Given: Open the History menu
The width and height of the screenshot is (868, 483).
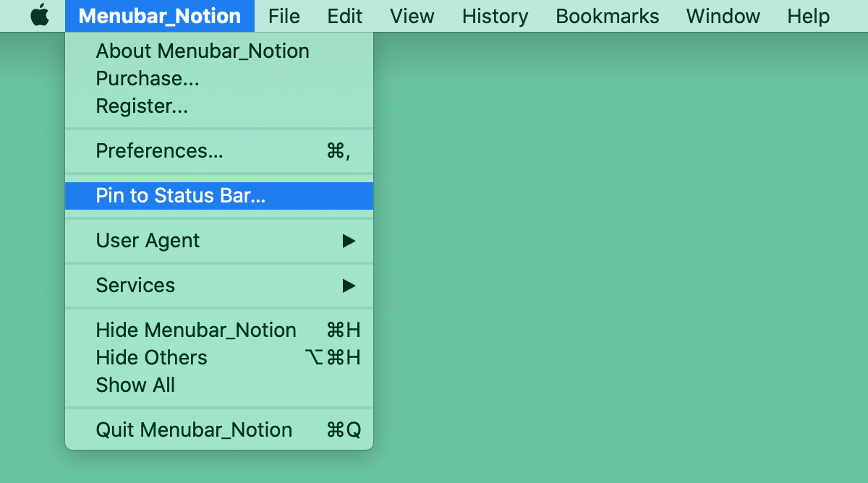Looking at the screenshot, I should 495,16.
